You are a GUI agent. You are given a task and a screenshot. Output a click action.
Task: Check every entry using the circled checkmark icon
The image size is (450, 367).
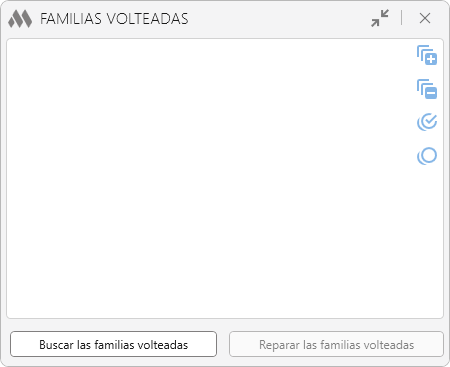coord(427,122)
